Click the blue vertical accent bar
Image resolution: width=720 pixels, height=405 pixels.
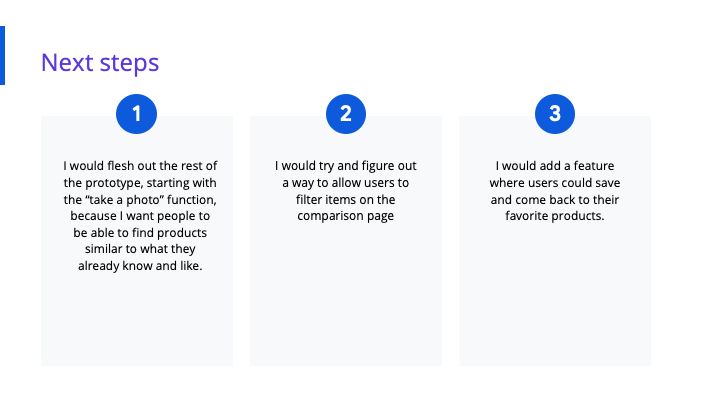pos(2,56)
